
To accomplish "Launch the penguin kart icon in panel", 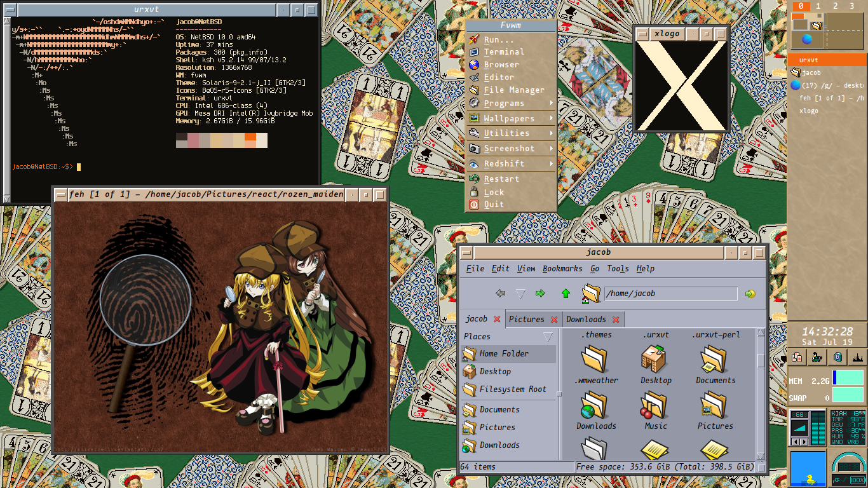I will tap(817, 357).
